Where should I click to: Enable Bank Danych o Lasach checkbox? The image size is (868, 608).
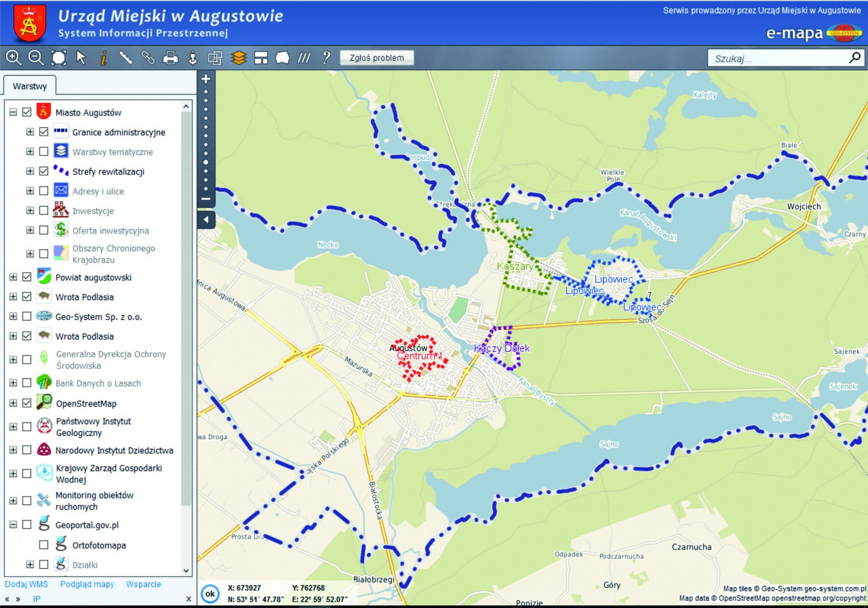26,383
